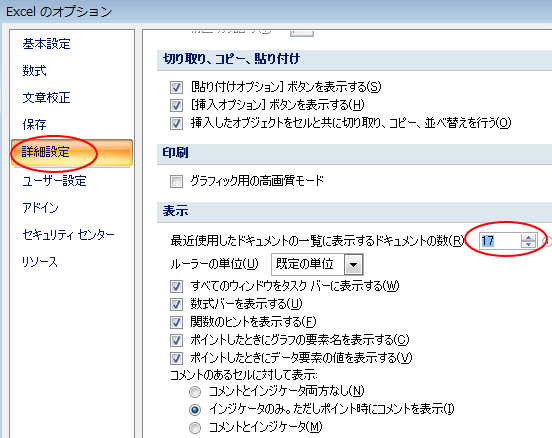Select コメントとインジケータ両方なし radio button
The width and height of the screenshot is (552, 438).
point(195,392)
